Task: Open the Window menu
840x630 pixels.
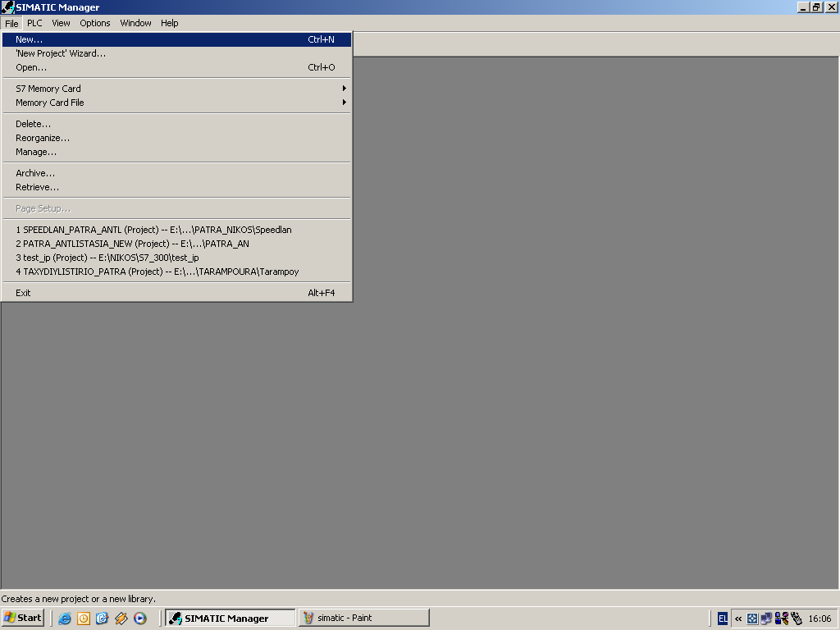Action: tap(135, 23)
